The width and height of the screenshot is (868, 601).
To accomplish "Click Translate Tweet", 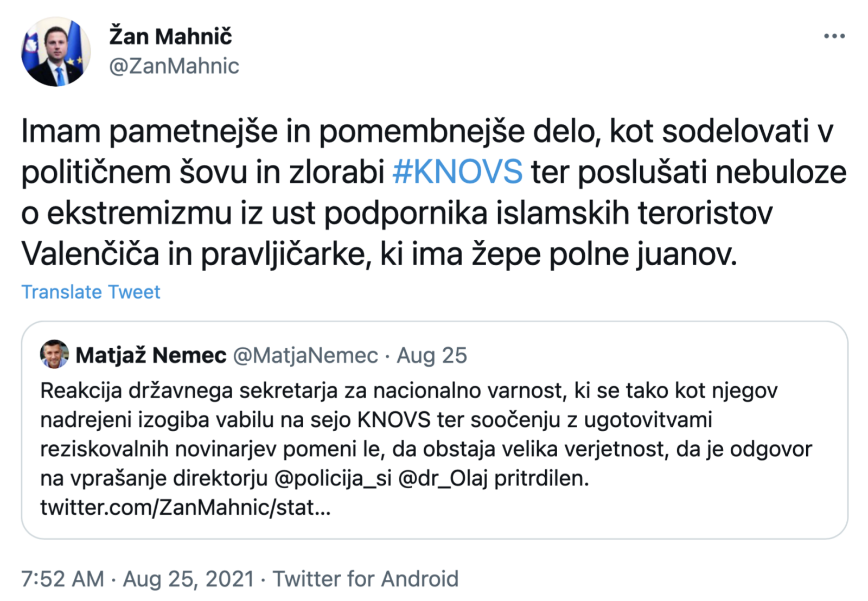I will tap(91, 292).
